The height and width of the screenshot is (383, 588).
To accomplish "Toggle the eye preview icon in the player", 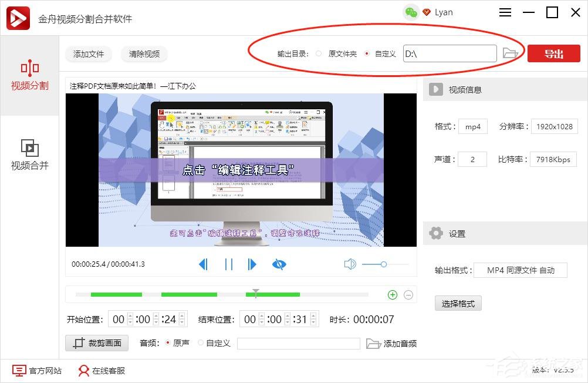I will pyautogui.click(x=279, y=264).
